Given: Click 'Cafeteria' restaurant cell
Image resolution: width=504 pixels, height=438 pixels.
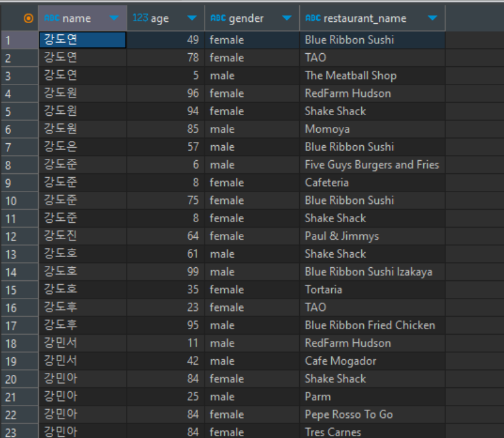Looking at the screenshot, I should 373,183.
